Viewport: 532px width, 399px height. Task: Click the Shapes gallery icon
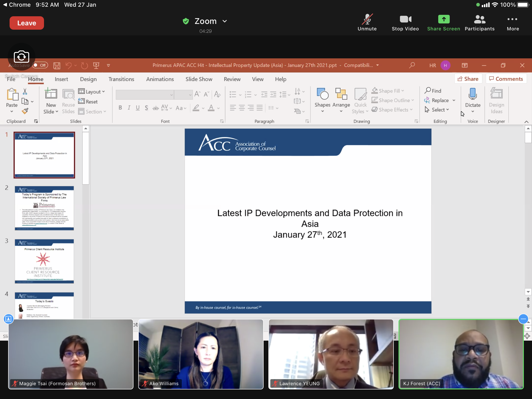pyautogui.click(x=322, y=94)
